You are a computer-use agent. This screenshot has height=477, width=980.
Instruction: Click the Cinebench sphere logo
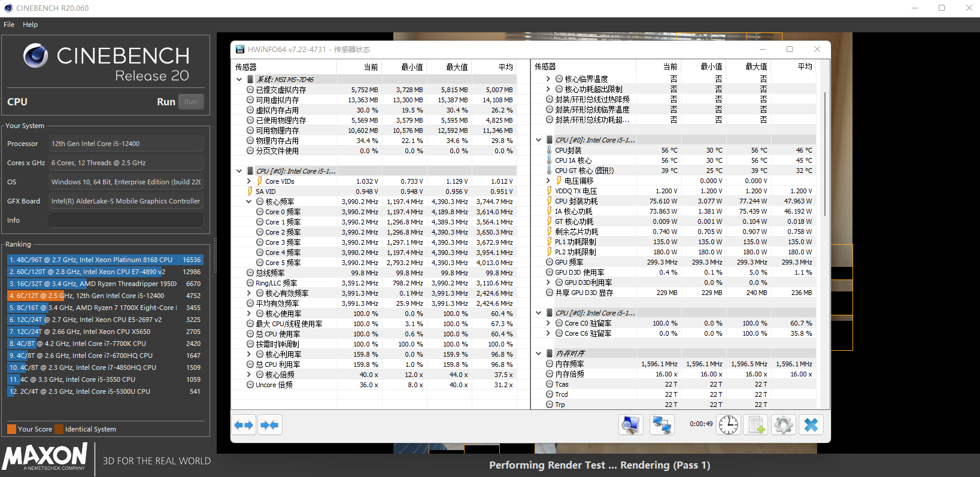click(x=36, y=56)
